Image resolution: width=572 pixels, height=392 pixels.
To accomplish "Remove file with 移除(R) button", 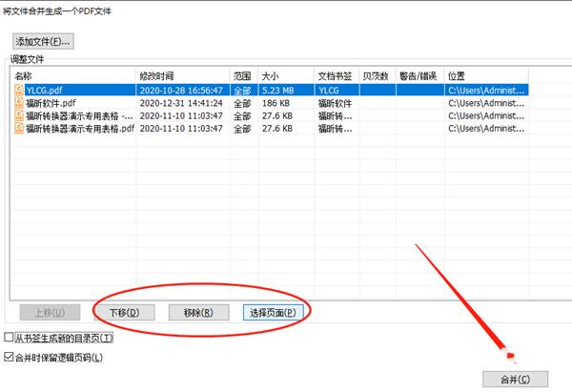I will (x=199, y=313).
